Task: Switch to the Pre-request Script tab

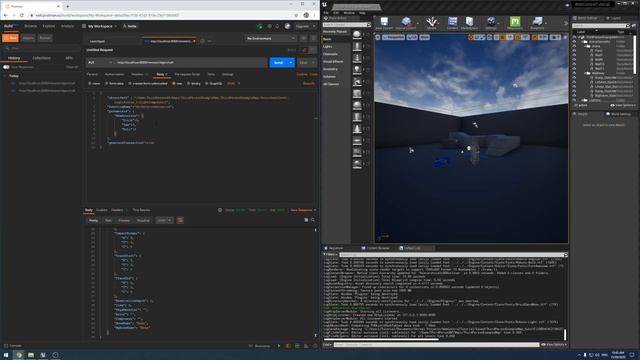Action: point(187,74)
